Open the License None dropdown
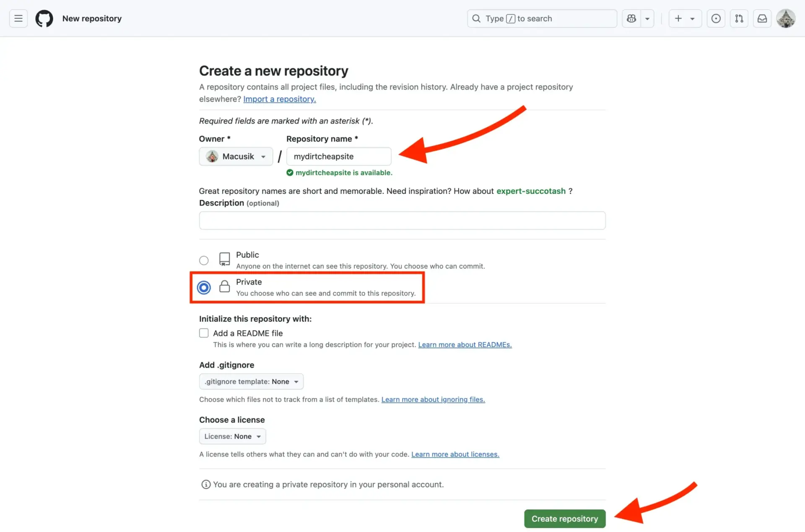The height and width of the screenshot is (532, 805). coord(232,436)
